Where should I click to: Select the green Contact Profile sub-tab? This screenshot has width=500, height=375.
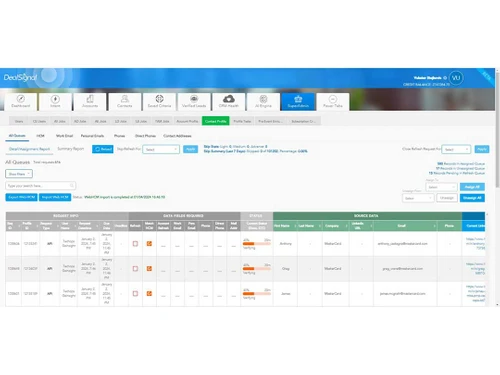(216, 121)
